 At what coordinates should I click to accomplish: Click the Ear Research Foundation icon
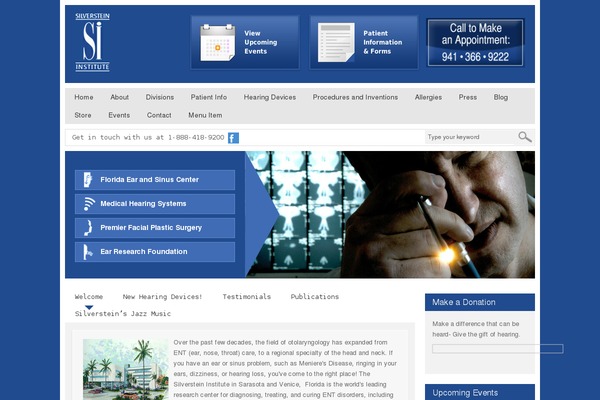(x=88, y=252)
